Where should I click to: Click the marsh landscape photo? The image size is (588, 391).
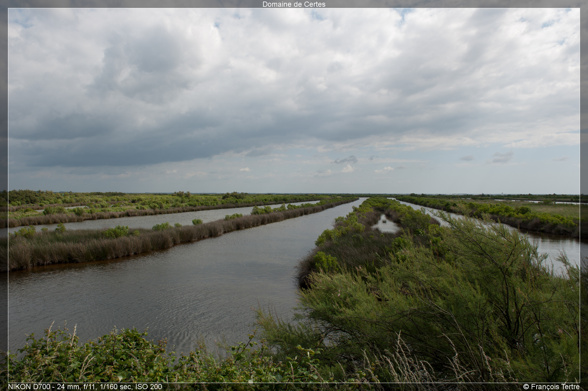tap(294, 195)
